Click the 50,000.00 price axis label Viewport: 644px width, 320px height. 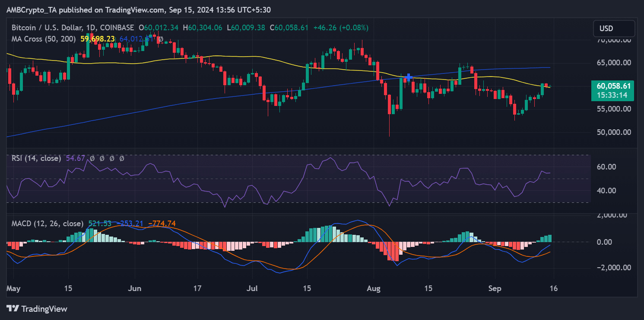coord(613,132)
